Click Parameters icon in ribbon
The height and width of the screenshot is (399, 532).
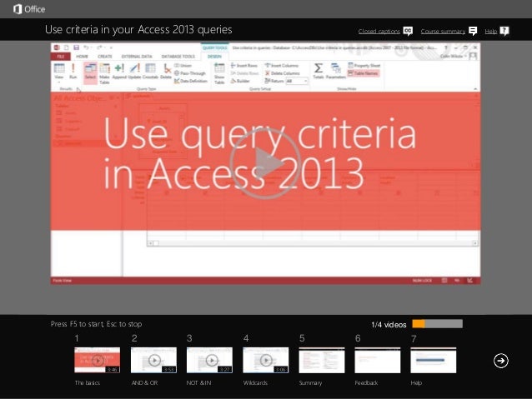tap(336, 71)
